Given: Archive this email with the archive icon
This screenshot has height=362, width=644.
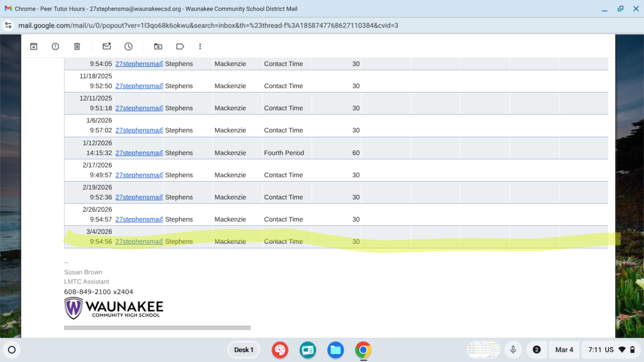Looking at the screenshot, I should click(x=34, y=46).
